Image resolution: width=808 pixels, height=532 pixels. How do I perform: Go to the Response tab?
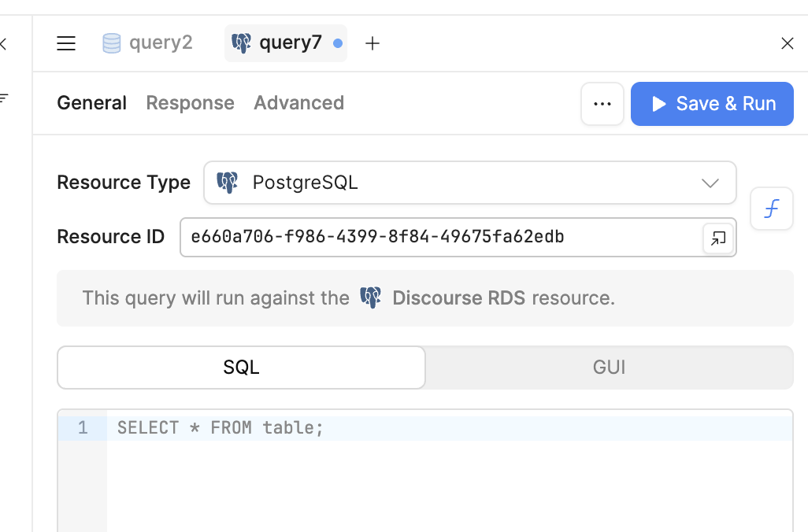190,103
